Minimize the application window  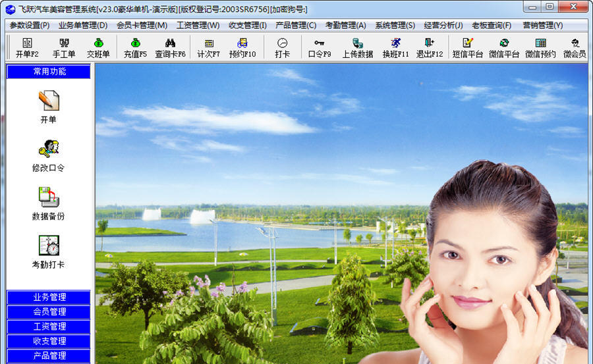pyautogui.click(x=533, y=7)
